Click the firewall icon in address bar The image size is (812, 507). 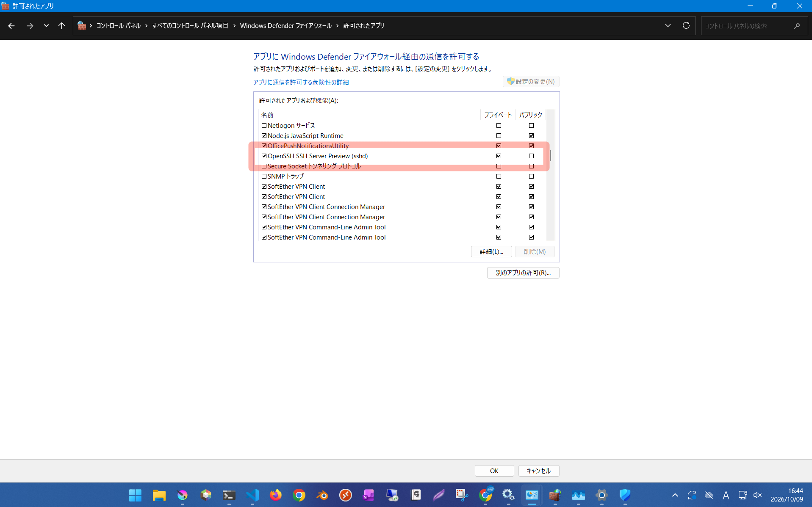[82, 25]
